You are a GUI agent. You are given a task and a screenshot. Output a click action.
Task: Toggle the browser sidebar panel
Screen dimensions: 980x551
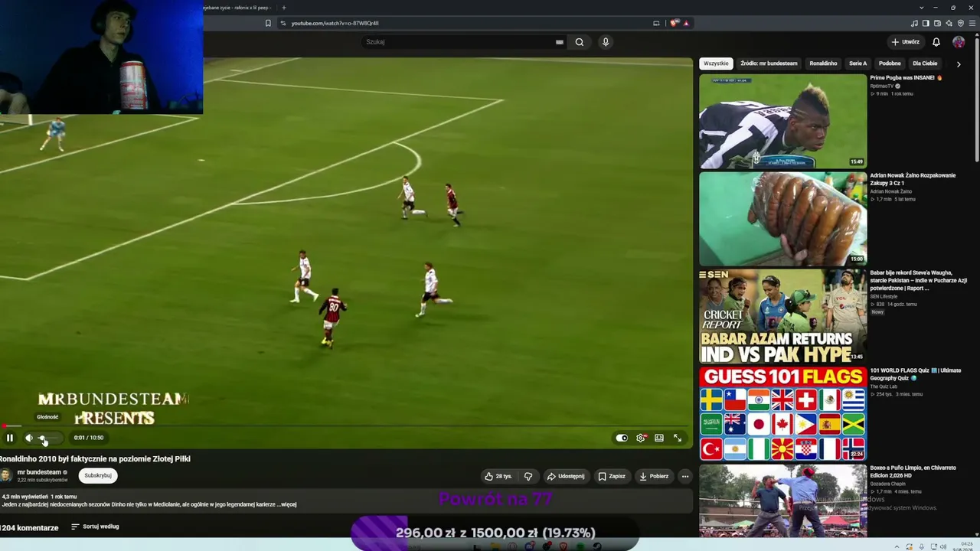click(926, 23)
